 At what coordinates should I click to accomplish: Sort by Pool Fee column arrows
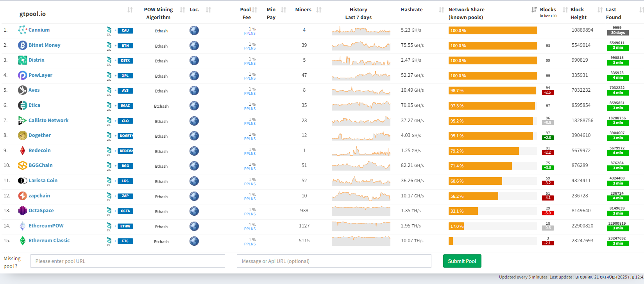coord(255,10)
